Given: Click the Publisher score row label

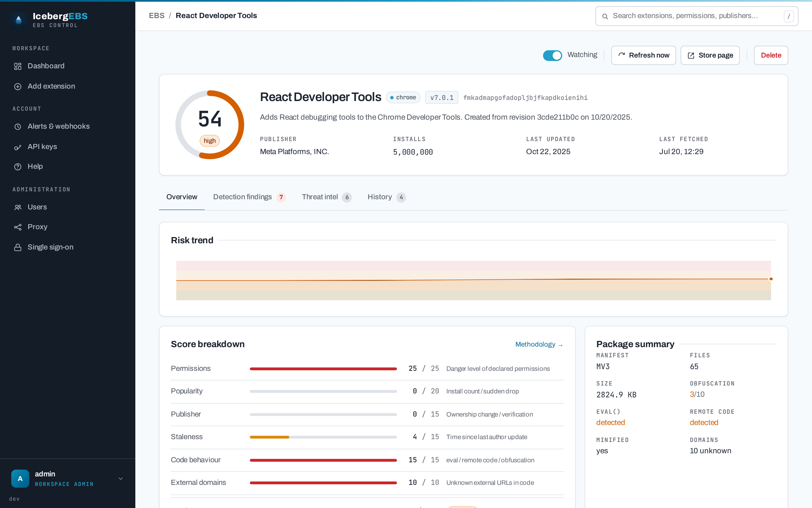Looking at the screenshot, I should point(186,414).
